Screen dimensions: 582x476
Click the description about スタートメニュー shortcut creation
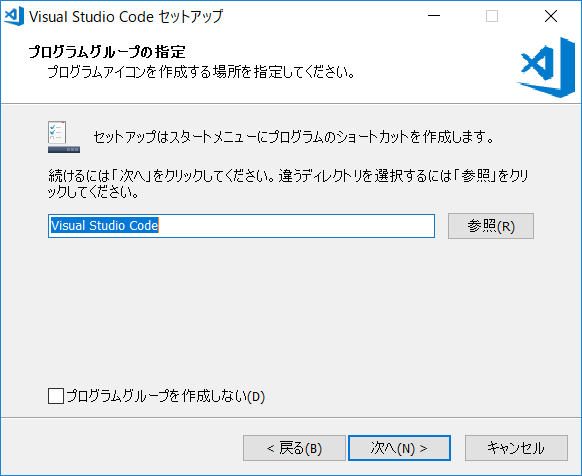[294, 137]
